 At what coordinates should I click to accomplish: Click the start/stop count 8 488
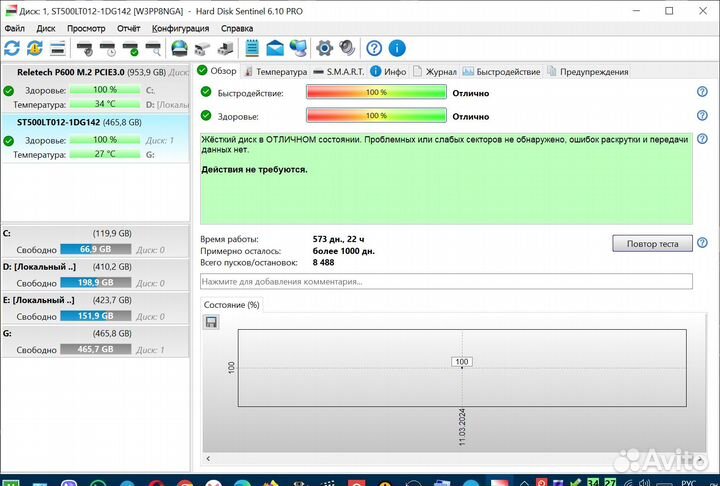[323, 263]
